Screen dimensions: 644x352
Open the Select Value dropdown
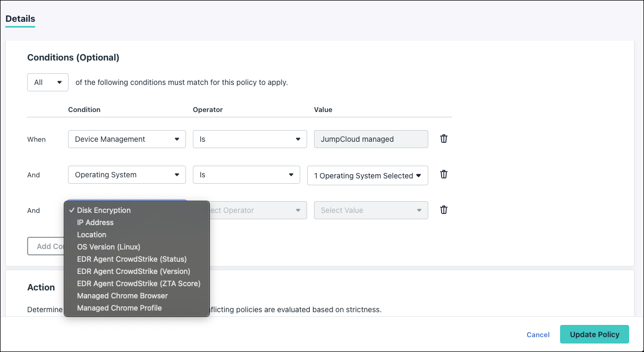(370, 210)
